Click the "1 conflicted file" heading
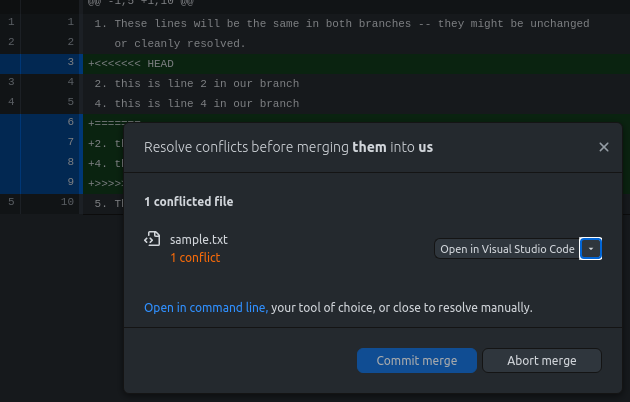Viewport: 630px width, 402px height. 189,201
